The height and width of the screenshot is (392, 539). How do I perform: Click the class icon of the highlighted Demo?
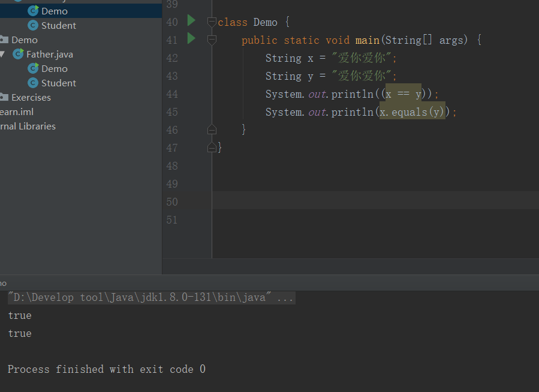(33, 11)
